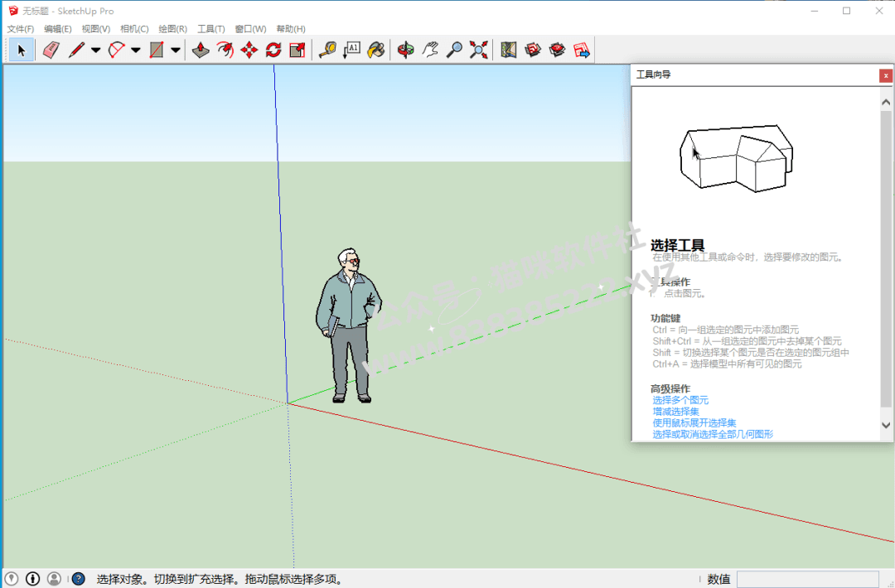This screenshot has height=588, width=895.
Task: Select the Tape Measure tool
Action: [327, 51]
